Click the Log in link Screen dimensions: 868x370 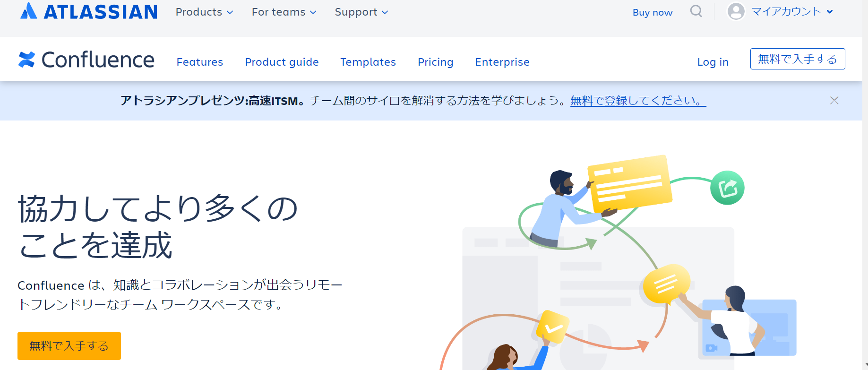pos(713,62)
